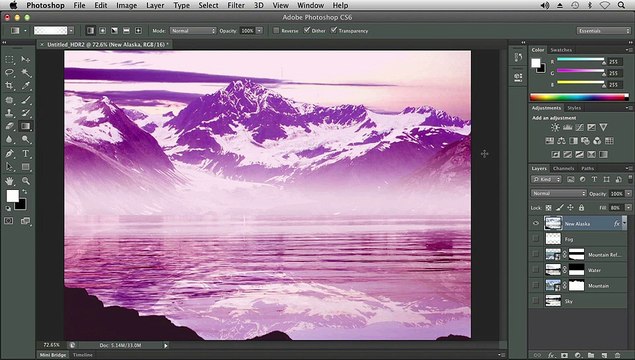The height and width of the screenshot is (360, 635).
Task: Click the R channel color slider
Action: tap(581, 60)
